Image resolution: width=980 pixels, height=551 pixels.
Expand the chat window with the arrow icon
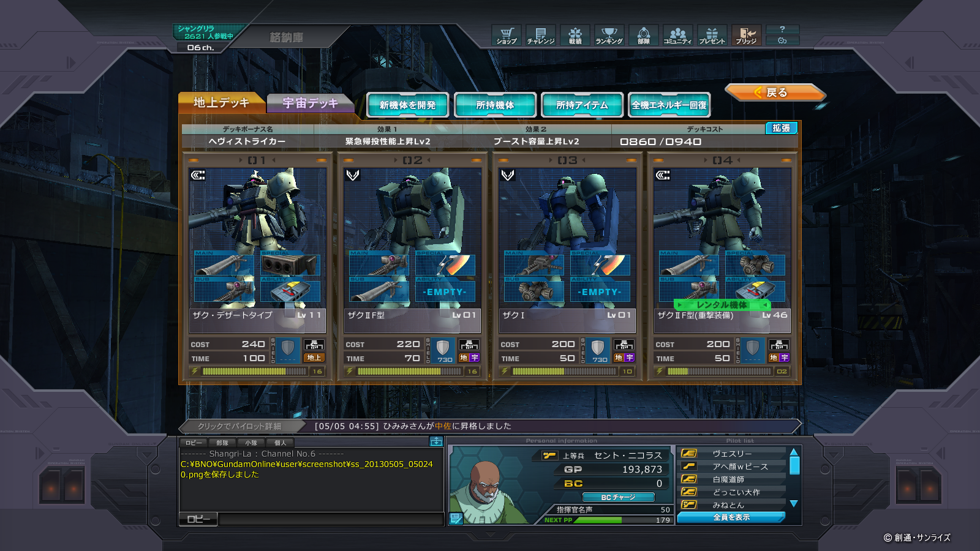tap(436, 442)
